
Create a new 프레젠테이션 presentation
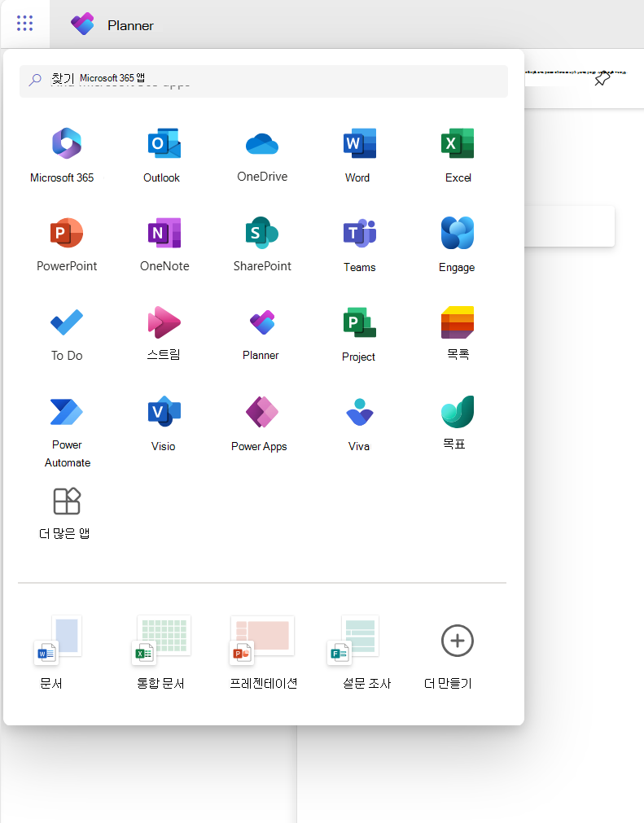click(263, 652)
